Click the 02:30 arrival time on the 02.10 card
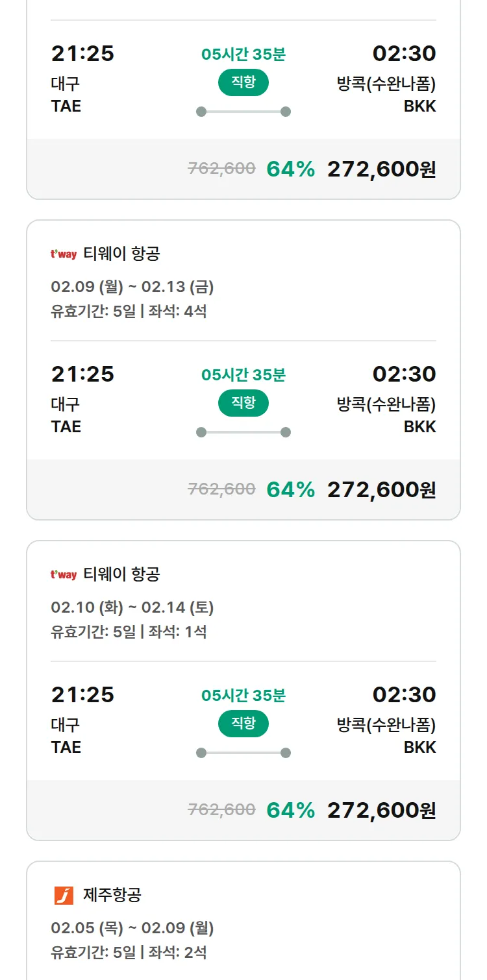487x980 pixels. [404, 695]
